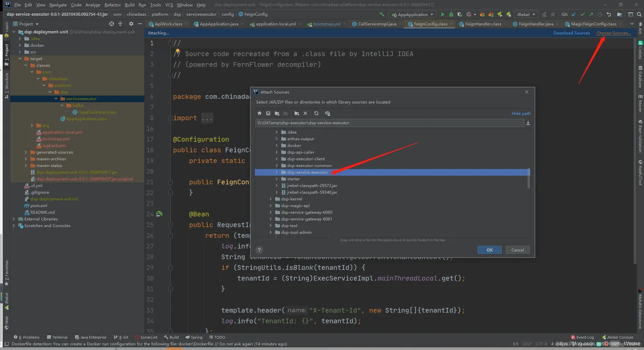The width and height of the screenshot is (644, 350).
Task: Hide Project panel with minus icon
Action: point(140,23)
